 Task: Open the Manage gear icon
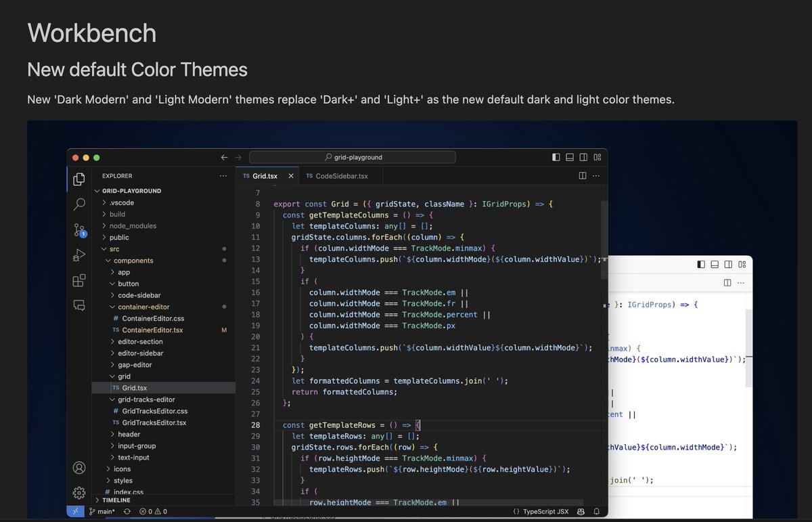tap(79, 492)
